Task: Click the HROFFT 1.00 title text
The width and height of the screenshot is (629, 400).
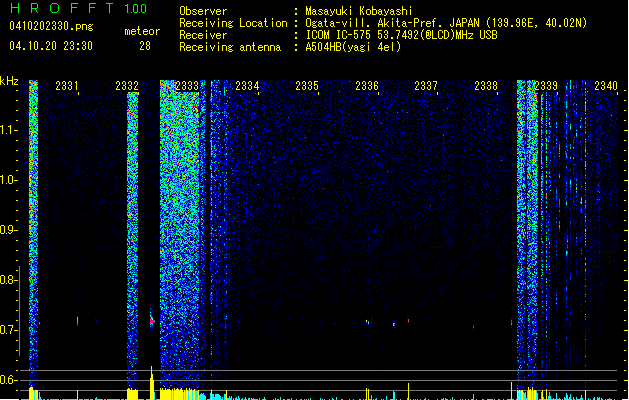Action: [78, 8]
